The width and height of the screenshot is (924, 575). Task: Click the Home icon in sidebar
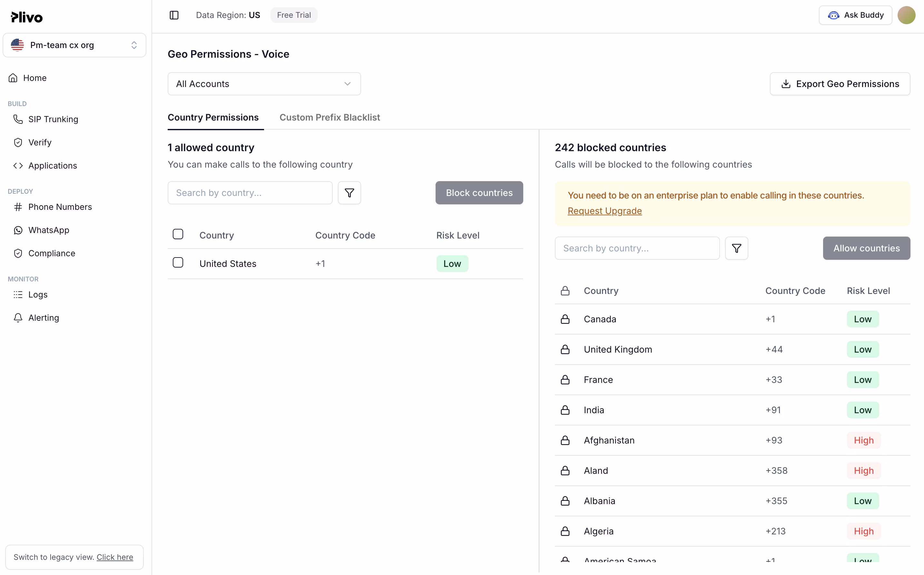13,78
